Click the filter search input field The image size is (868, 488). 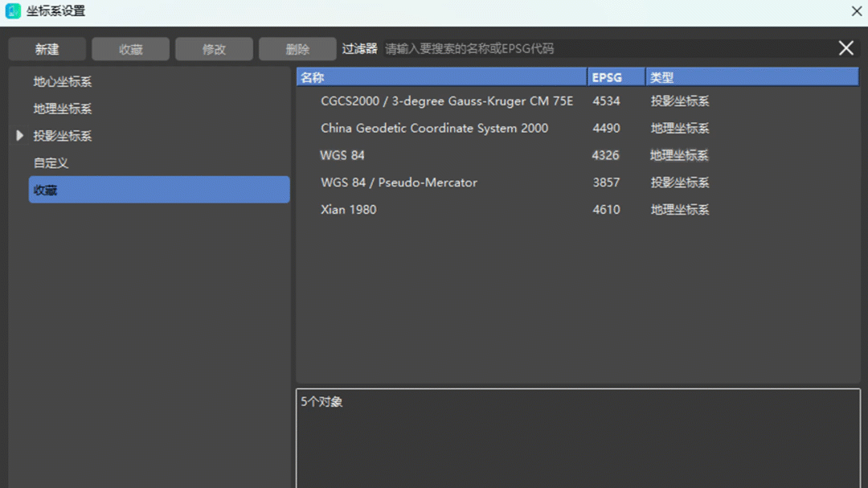tap(603, 49)
